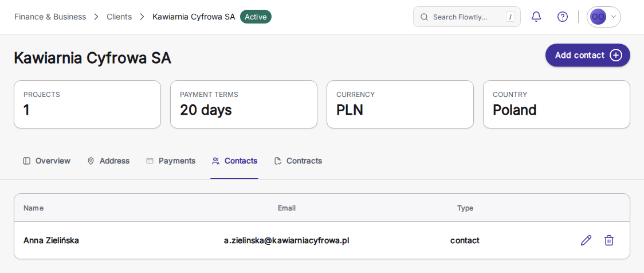Focus the Search Flowtly input field
This screenshot has width=644, height=273.
click(466, 17)
